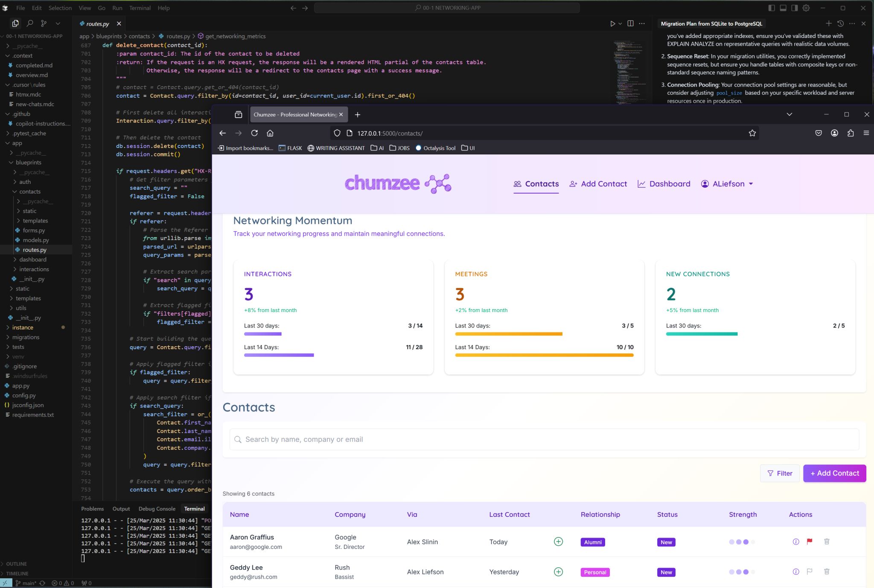Switch to the Debug Console tab
The width and height of the screenshot is (874, 588).
(x=157, y=509)
